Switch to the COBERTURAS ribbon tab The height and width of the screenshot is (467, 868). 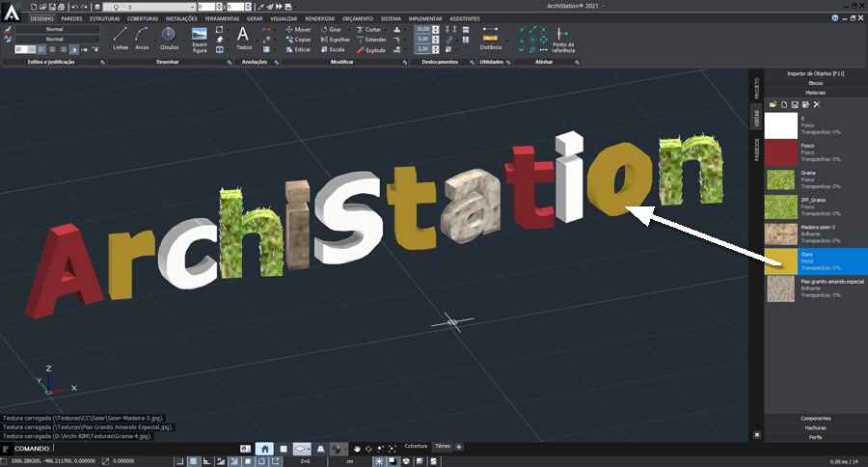[x=143, y=18]
